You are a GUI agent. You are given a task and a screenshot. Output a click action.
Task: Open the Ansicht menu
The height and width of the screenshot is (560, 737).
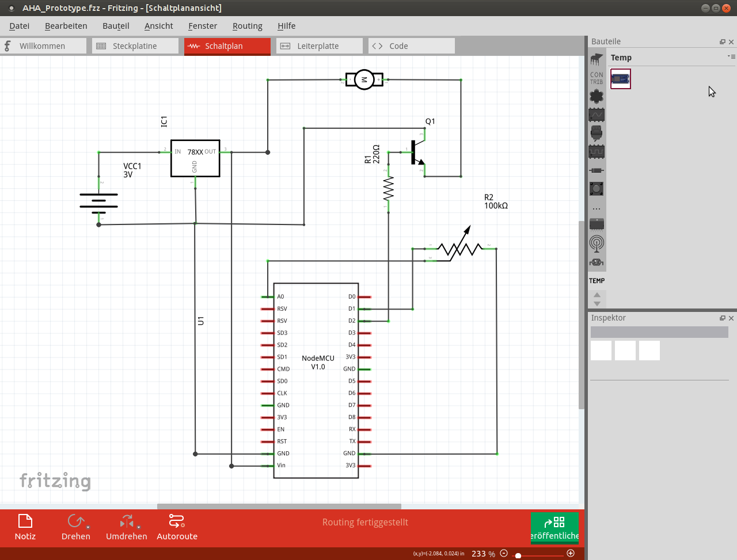(x=159, y=26)
